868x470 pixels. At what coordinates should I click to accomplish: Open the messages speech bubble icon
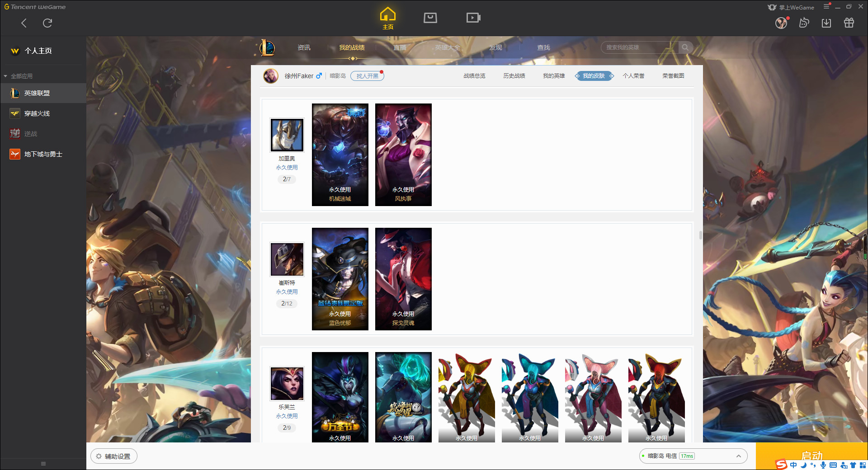tap(804, 23)
